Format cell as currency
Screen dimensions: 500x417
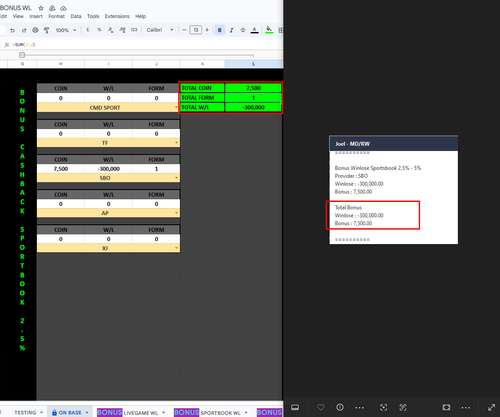click(88, 30)
